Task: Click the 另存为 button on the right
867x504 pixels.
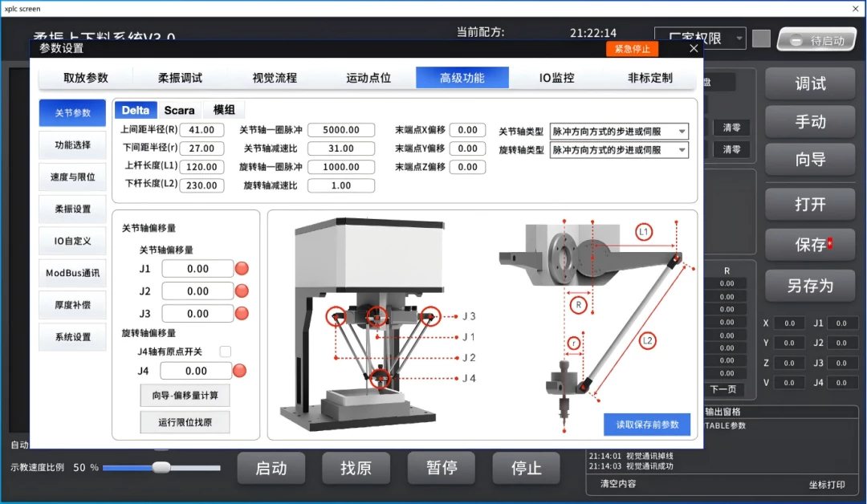Action: (x=810, y=285)
